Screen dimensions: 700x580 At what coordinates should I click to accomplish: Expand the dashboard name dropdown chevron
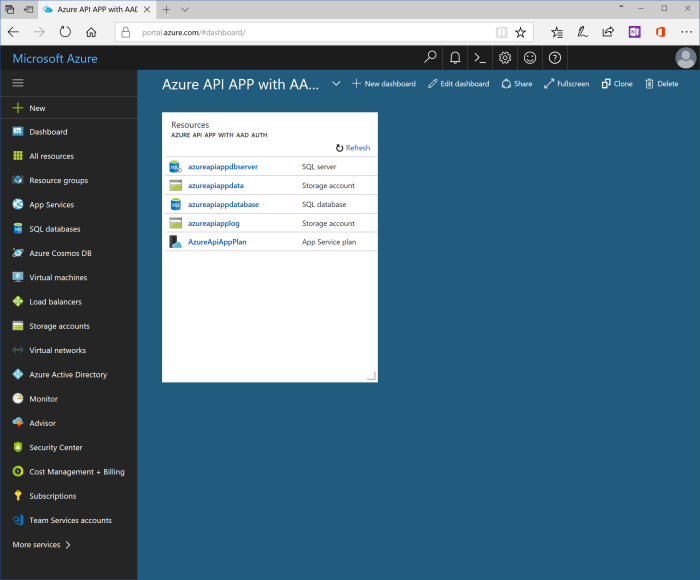click(336, 83)
